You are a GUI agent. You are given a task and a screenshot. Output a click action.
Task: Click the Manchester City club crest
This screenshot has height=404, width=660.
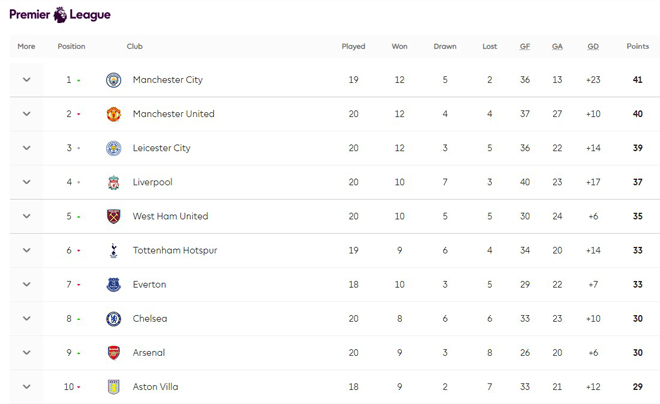113,80
